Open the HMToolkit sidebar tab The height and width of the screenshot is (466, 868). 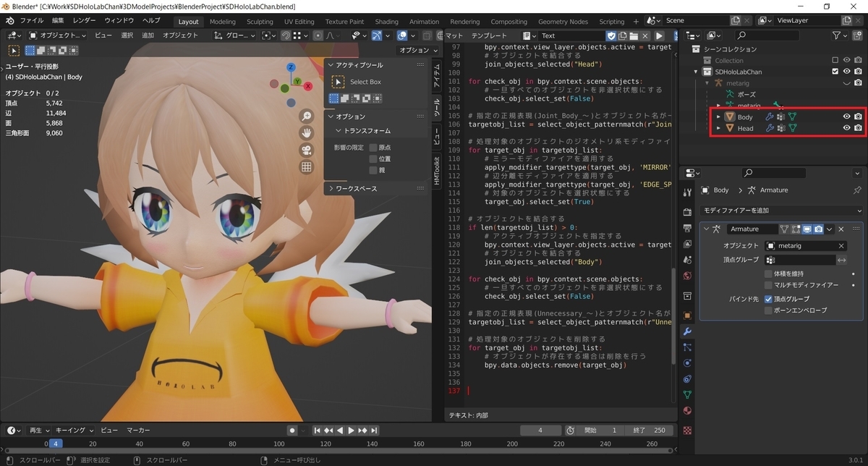pyautogui.click(x=436, y=172)
